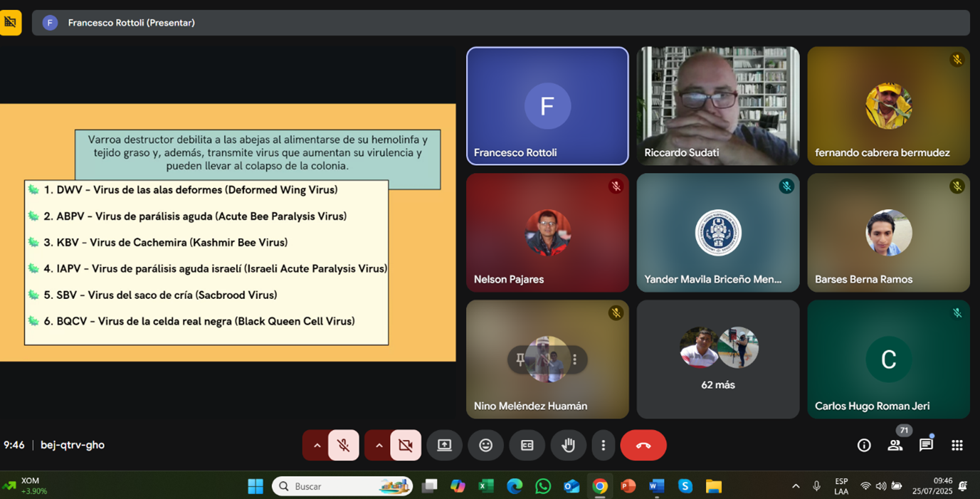Open WhatsApp from the taskbar
The width and height of the screenshot is (980, 499).
(543, 486)
